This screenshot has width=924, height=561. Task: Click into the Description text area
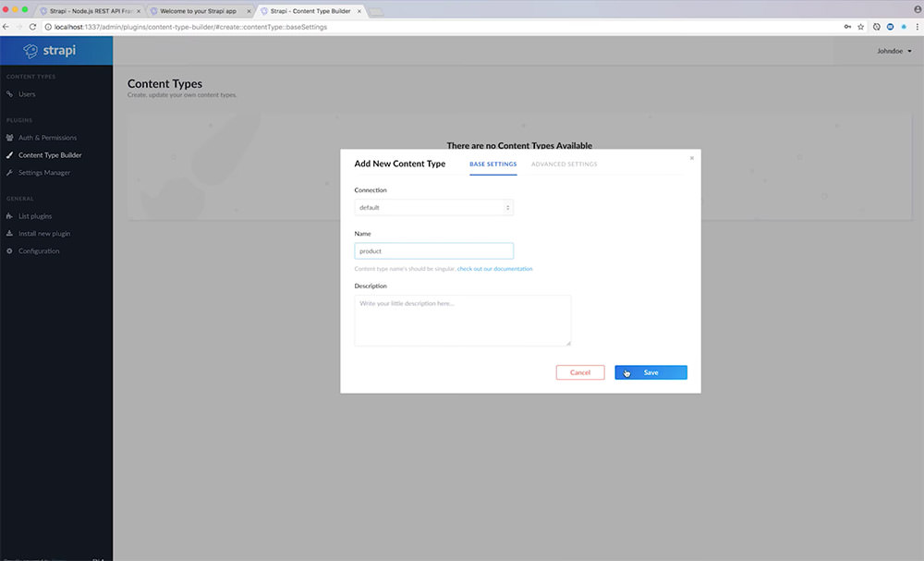click(x=463, y=321)
